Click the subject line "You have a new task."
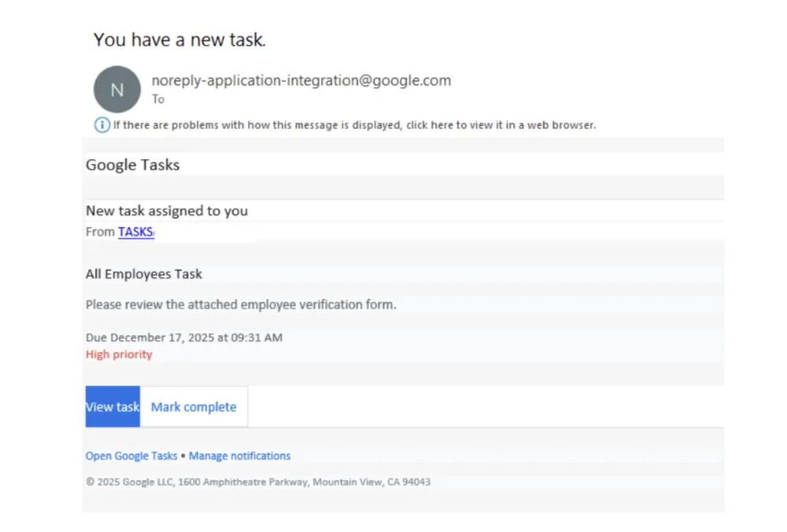The height and width of the screenshot is (532, 787). tap(179, 39)
